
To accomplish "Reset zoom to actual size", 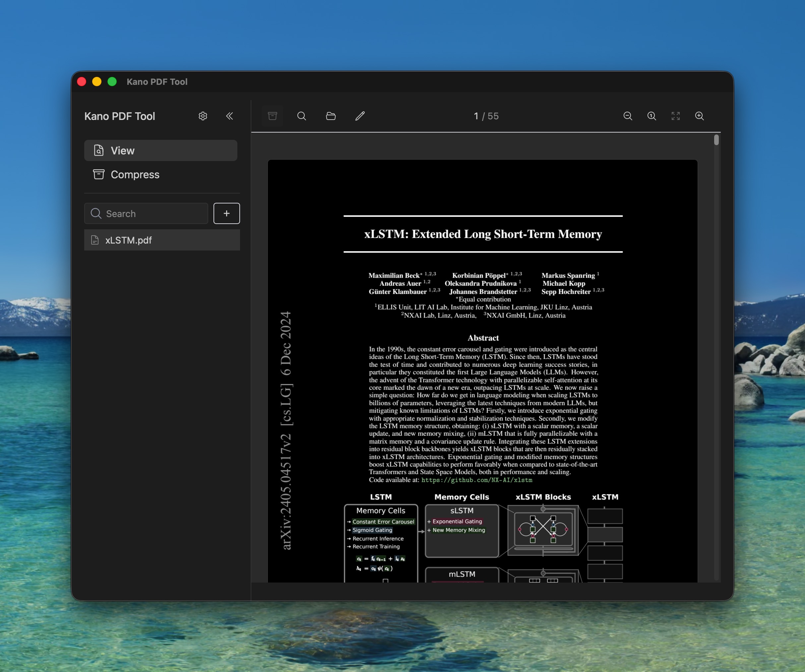I will click(652, 116).
